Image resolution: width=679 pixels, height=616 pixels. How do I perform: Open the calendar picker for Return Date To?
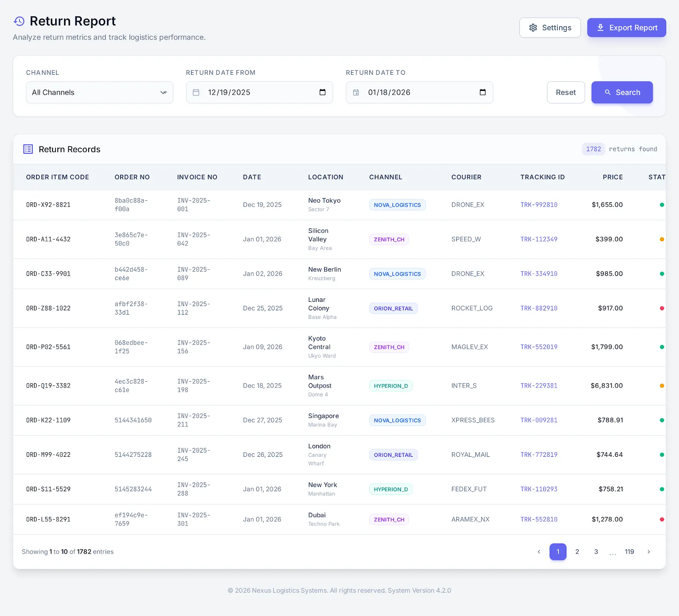pyautogui.click(x=483, y=92)
